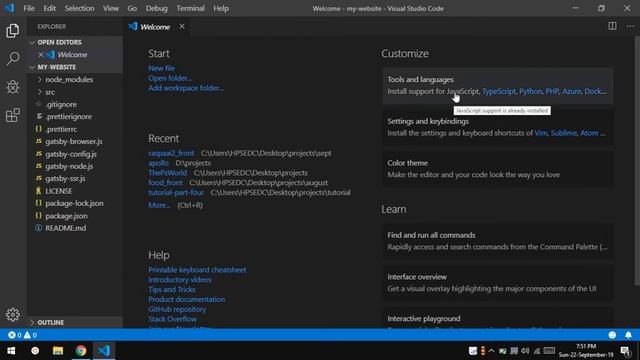The image size is (640, 360).
Task: Open the File menu
Action: (x=29, y=8)
